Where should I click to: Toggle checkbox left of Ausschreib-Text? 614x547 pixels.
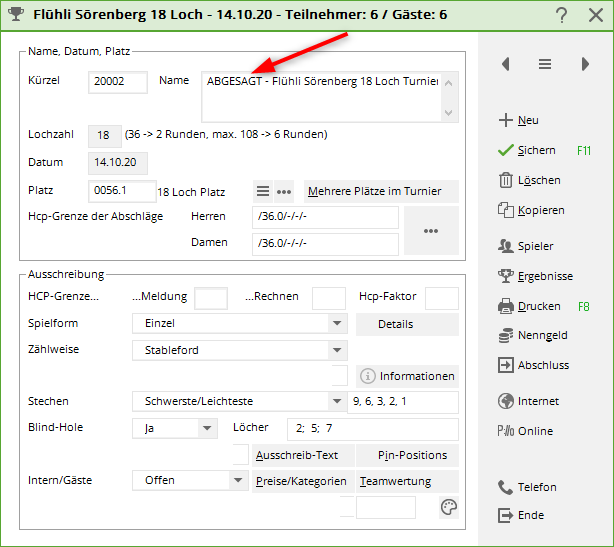(x=240, y=455)
